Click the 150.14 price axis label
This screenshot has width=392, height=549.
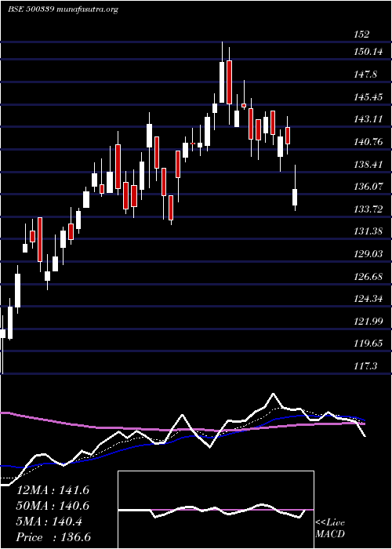[x=368, y=53]
